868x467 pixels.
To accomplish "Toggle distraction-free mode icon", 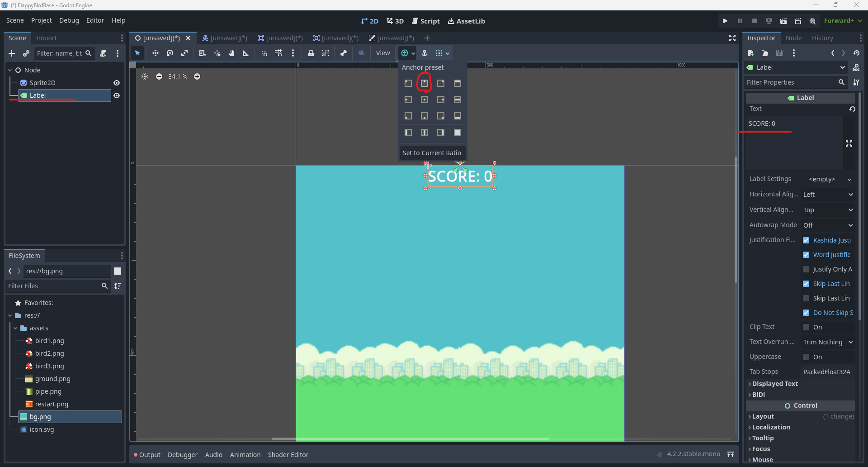I will coord(732,38).
